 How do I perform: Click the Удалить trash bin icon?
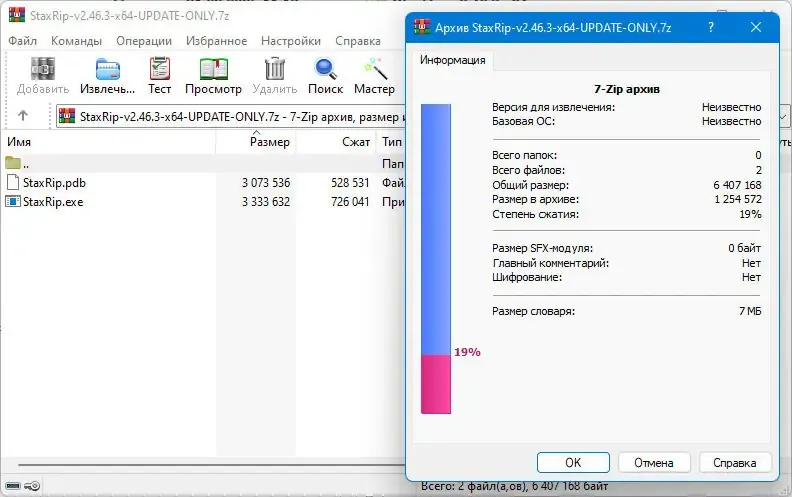click(x=275, y=69)
